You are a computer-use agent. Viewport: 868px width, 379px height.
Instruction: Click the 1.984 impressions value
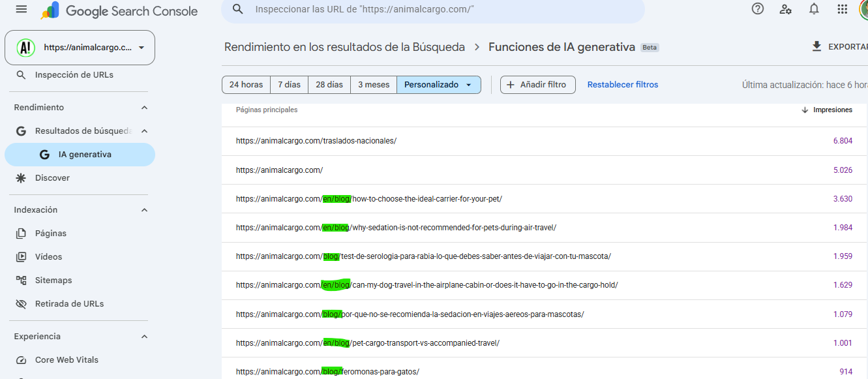coord(843,228)
